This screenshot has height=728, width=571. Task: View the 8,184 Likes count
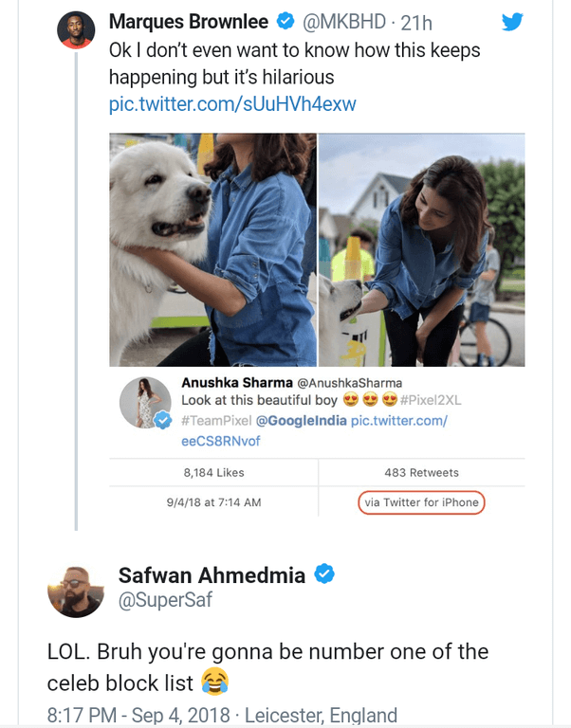[x=213, y=472]
